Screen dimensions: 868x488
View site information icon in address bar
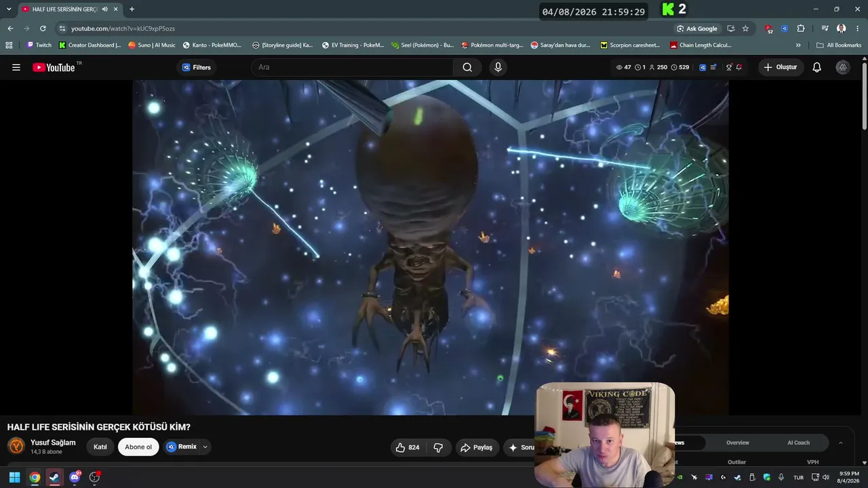(62, 28)
